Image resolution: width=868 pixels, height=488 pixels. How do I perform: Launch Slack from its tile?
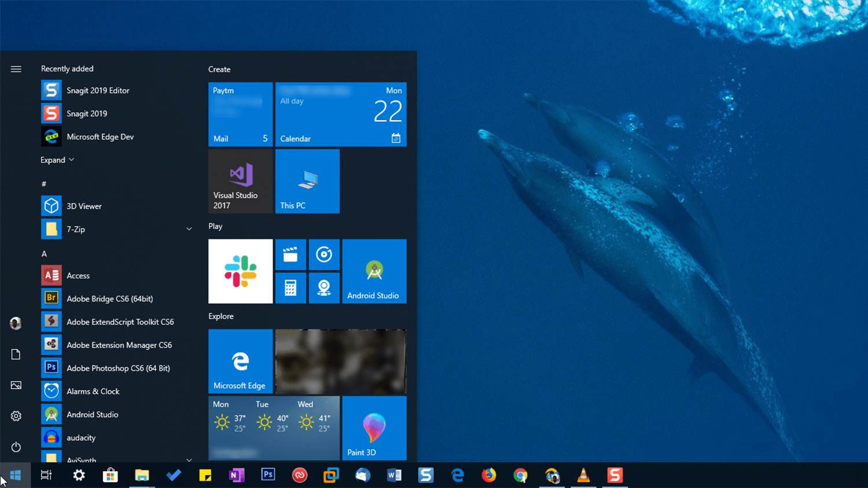point(240,271)
